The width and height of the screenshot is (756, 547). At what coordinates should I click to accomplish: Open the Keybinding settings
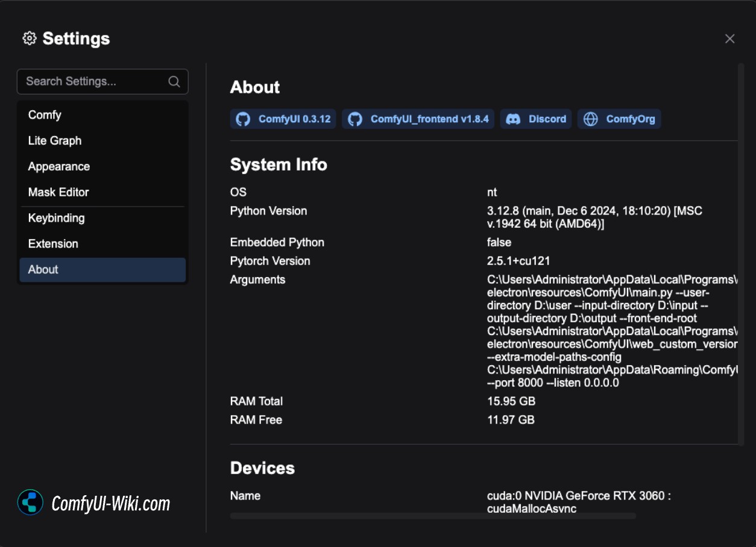[102, 218]
